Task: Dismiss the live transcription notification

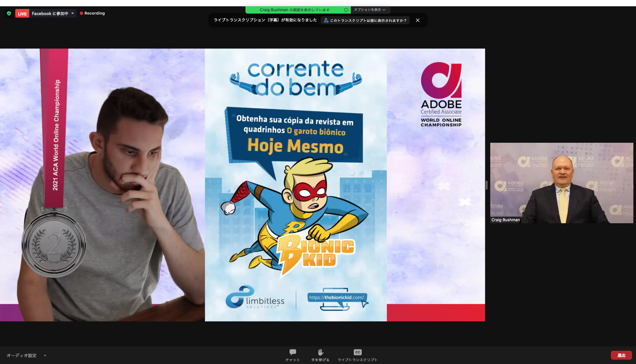Action: [x=418, y=21]
